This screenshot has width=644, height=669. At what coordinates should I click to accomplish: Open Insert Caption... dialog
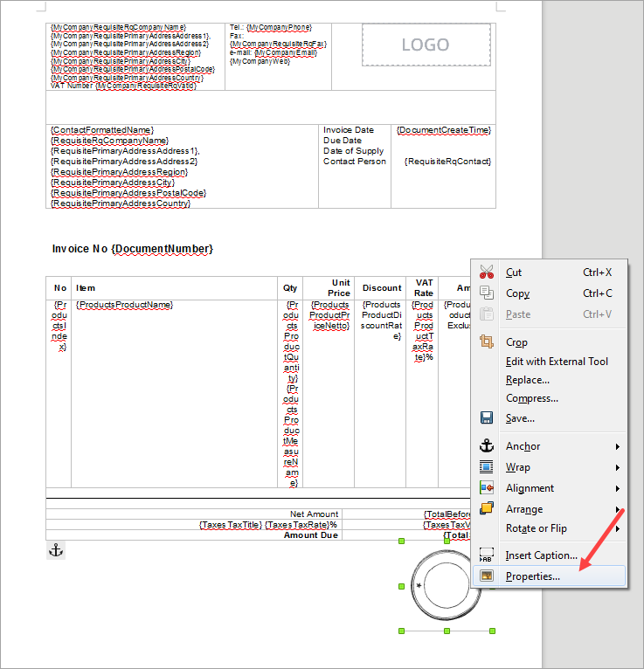pyautogui.click(x=550, y=555)
